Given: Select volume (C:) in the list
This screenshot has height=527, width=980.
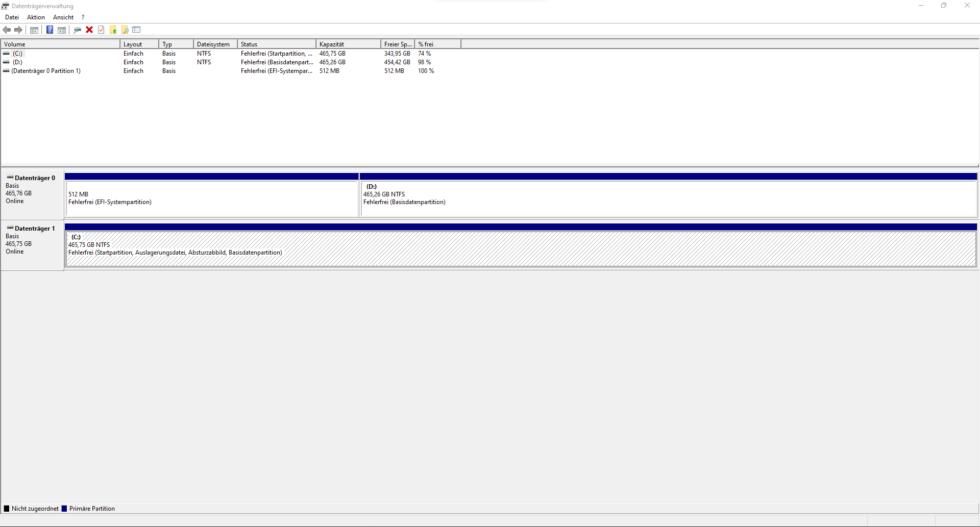Looking at the screenshot, I should [x=17, y=53].
